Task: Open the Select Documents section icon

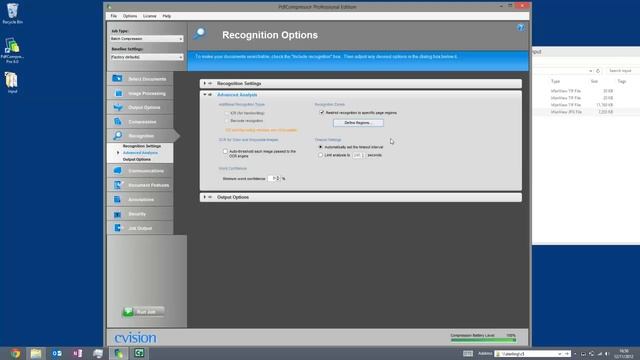Action: (118, 78)
